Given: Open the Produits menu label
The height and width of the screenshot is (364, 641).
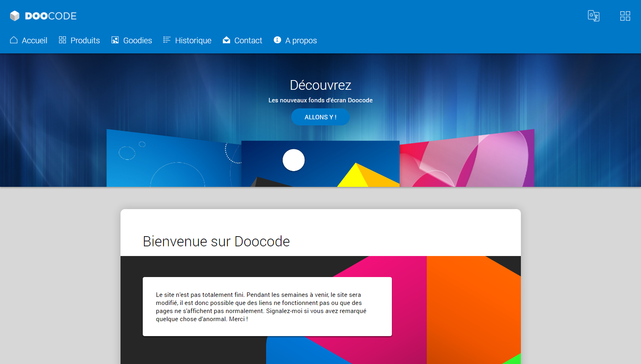Looking at the screenshot, I should 85,40.
